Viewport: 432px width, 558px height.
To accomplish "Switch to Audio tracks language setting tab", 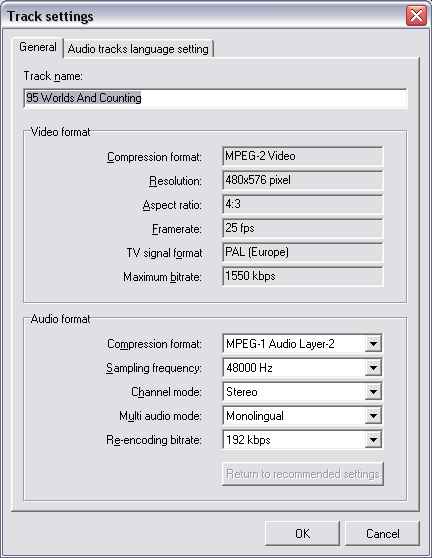I will pyautogui.click(x=138, y=49).
